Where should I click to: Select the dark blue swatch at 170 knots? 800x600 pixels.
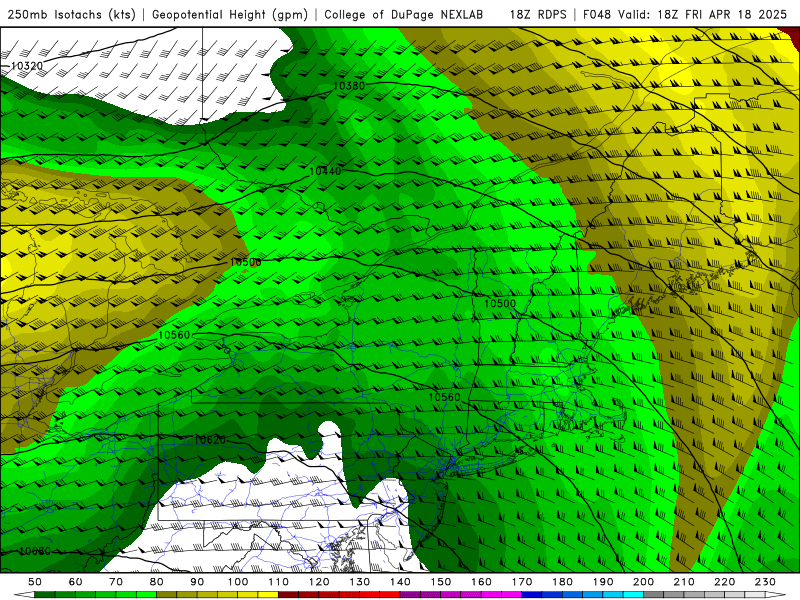(x=532, y=595)
